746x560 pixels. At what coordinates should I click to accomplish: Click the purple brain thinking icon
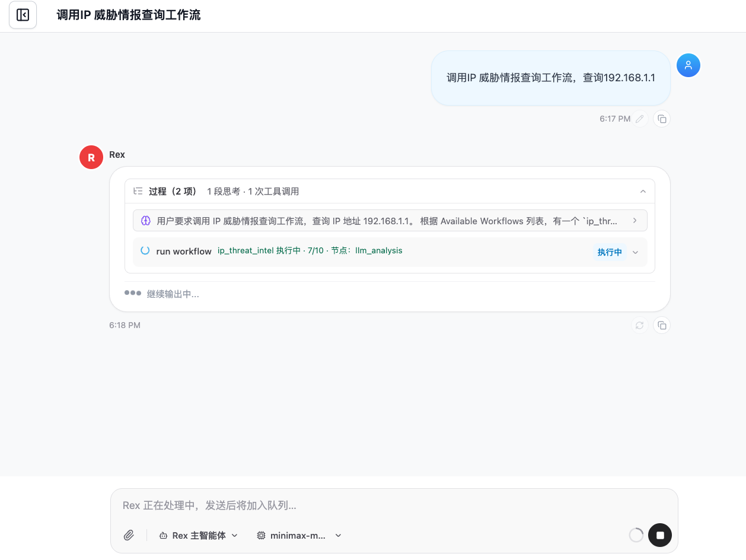146,221
